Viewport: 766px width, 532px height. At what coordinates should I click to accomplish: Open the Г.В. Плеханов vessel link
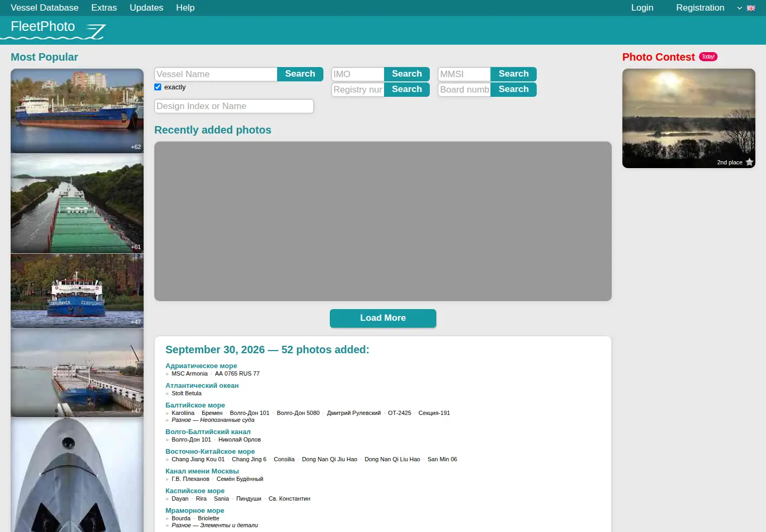[190, 479]
